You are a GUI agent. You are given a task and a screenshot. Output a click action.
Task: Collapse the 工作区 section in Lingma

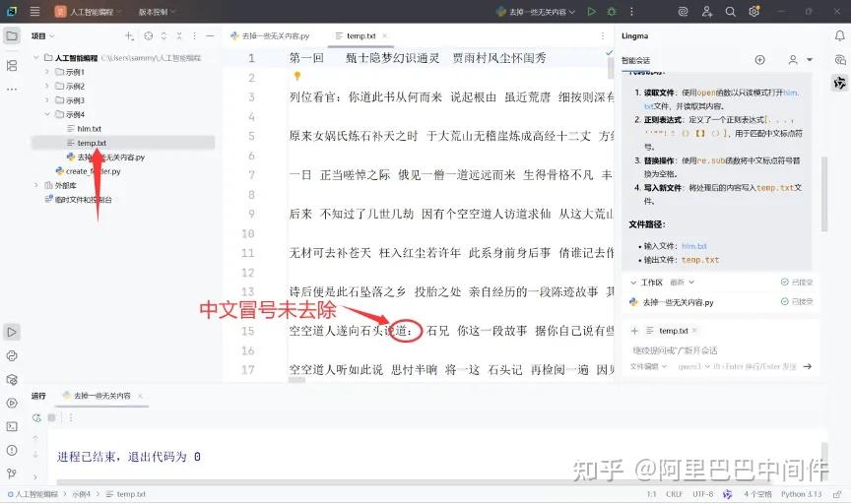click(633, 283)
